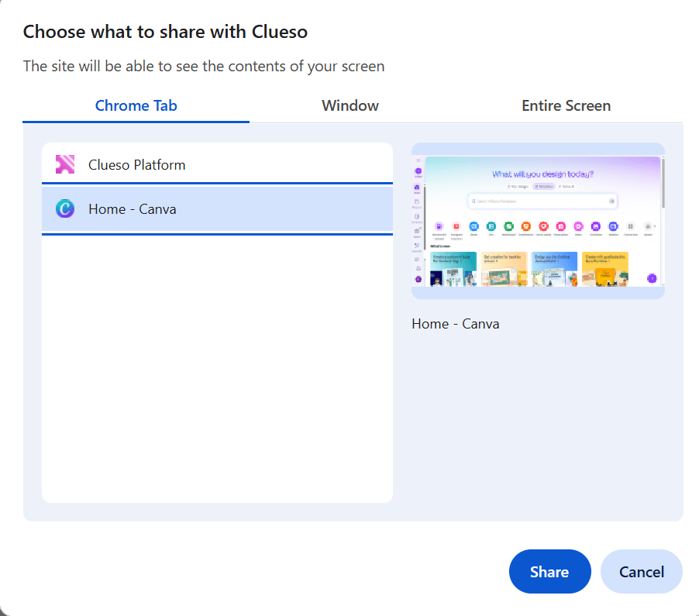Viewport: 699px width, 616px height.
Task: Click the Canva logo favicon
Action: pos(65,209)
